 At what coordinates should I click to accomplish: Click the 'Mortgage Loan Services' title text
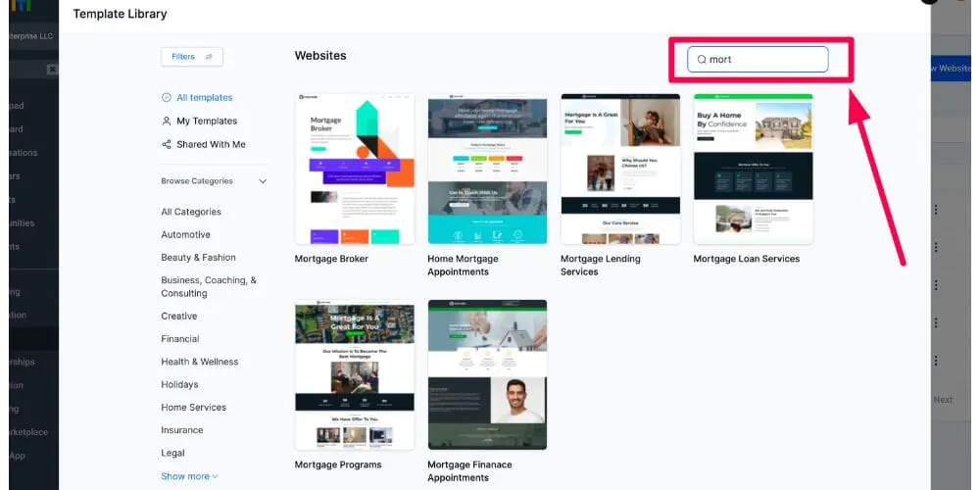[x=746, y=259]
